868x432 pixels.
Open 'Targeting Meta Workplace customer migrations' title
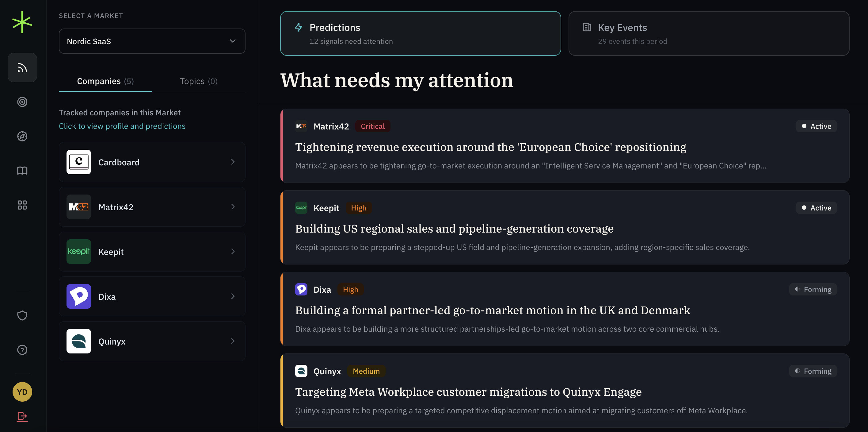point(468,392)
